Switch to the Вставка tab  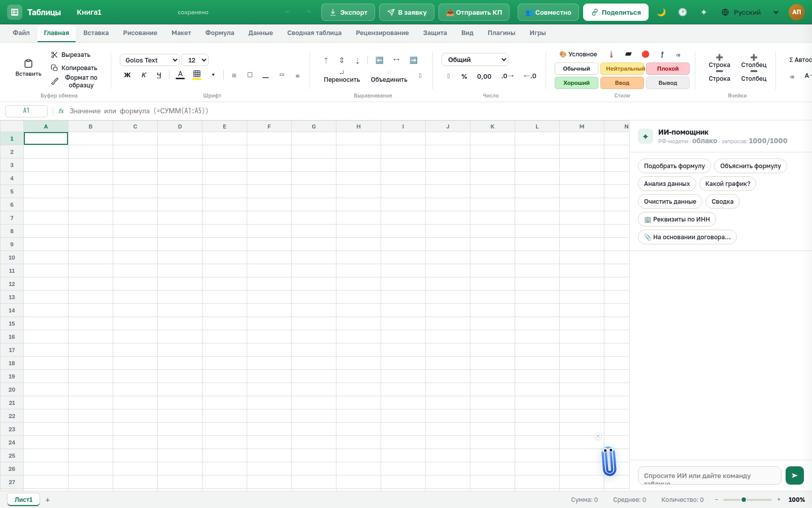[96, 33]
